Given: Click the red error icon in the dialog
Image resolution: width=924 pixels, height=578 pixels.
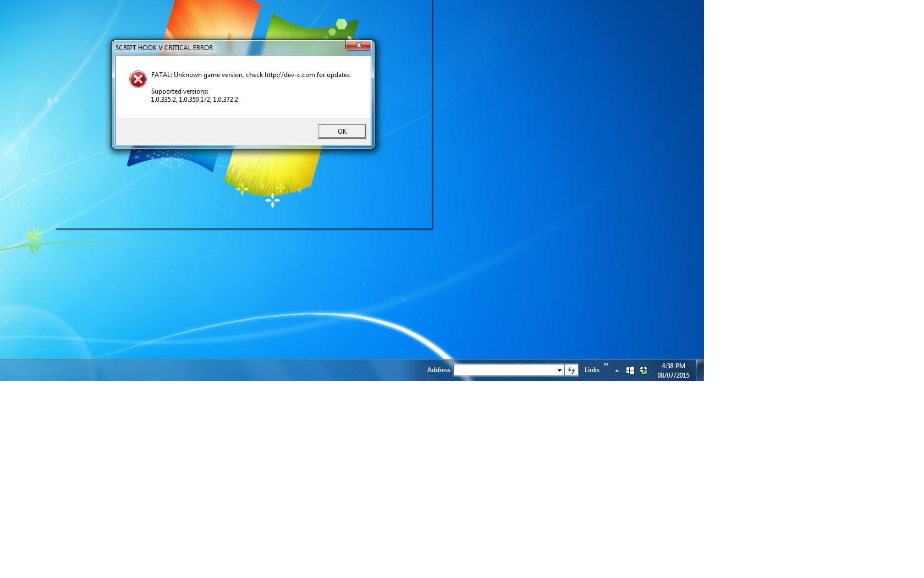Looking at the screenshot, I should coord(138,79).
